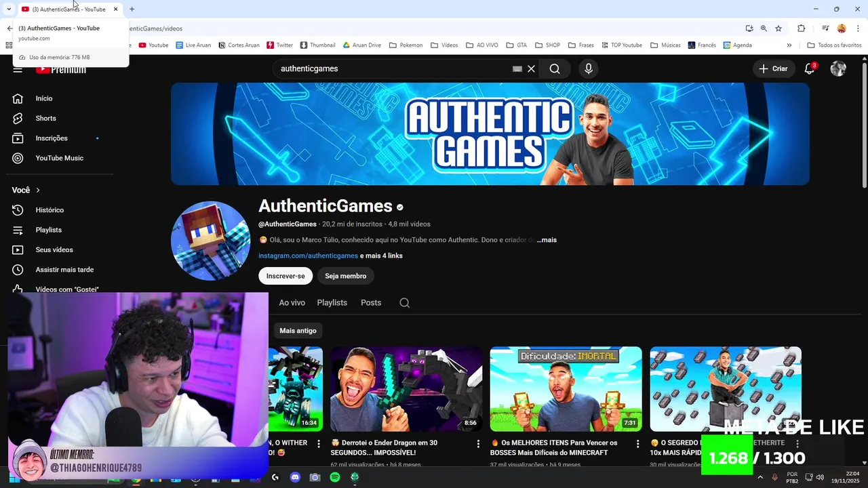Open Chrome extensions puzzle icon
868x488 pixels.
point(801,28)
